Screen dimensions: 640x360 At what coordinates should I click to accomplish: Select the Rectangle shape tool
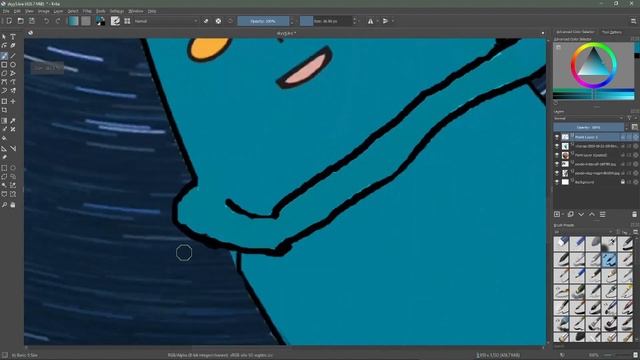[x=4, y=64]
